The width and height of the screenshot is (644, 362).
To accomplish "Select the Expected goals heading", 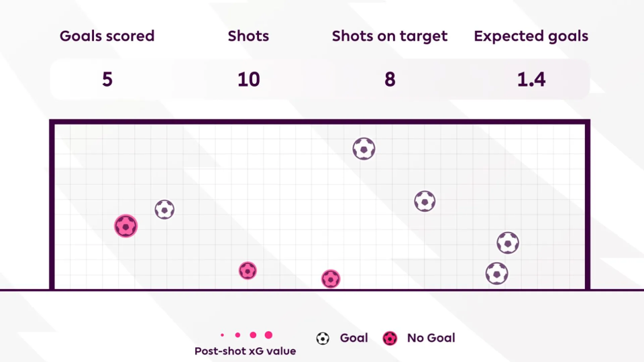I will pyautogui.click(x=531, y=36).
